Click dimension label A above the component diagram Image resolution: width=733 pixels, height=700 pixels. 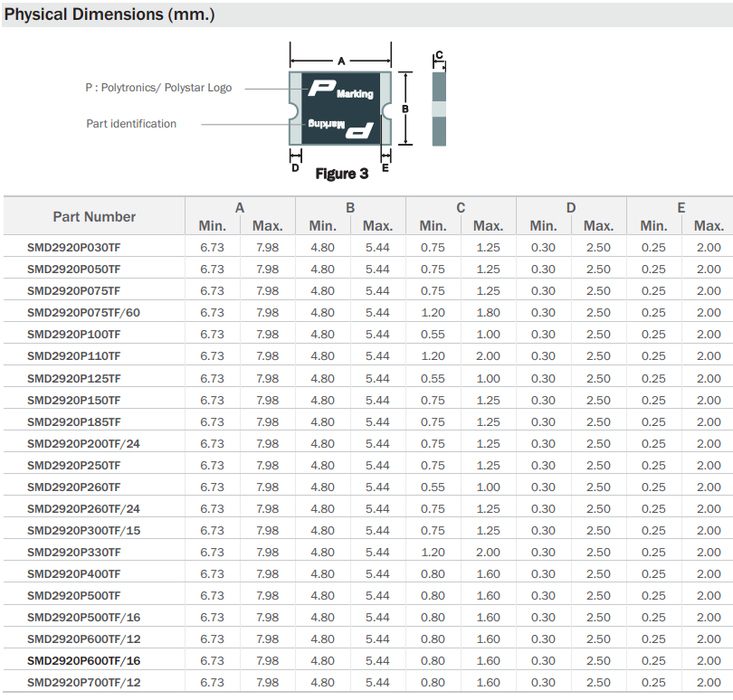pyautogui.click(x=341, y=61)
